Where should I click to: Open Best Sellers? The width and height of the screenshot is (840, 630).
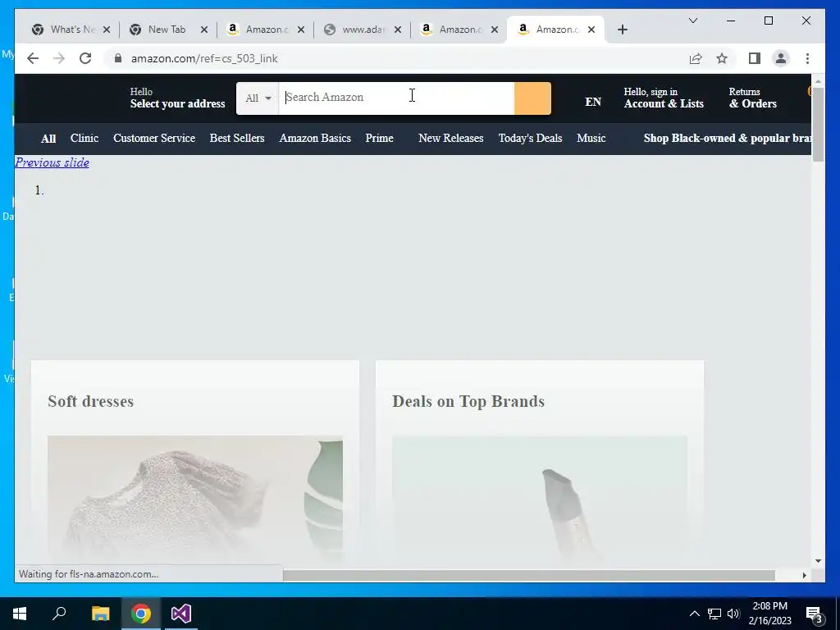pyautogui.click(x=237, y=138)
